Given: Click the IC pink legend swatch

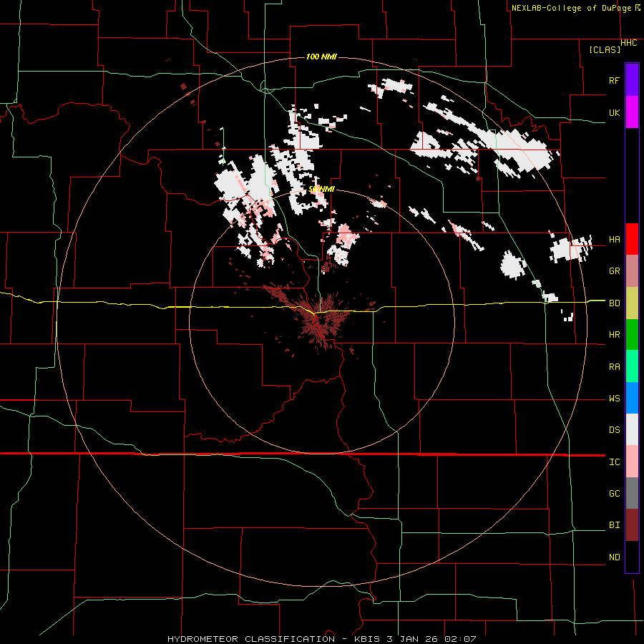Looking at the screenshot, I should [632, 462].
